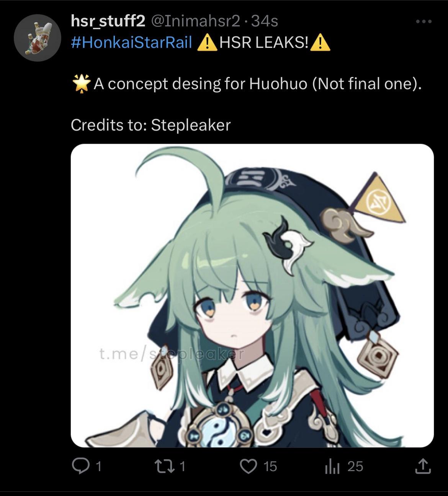The image size is (448, 496).
Task: Open the #HonkaiStarRail hashtag
Action: [x=131, y=42]
